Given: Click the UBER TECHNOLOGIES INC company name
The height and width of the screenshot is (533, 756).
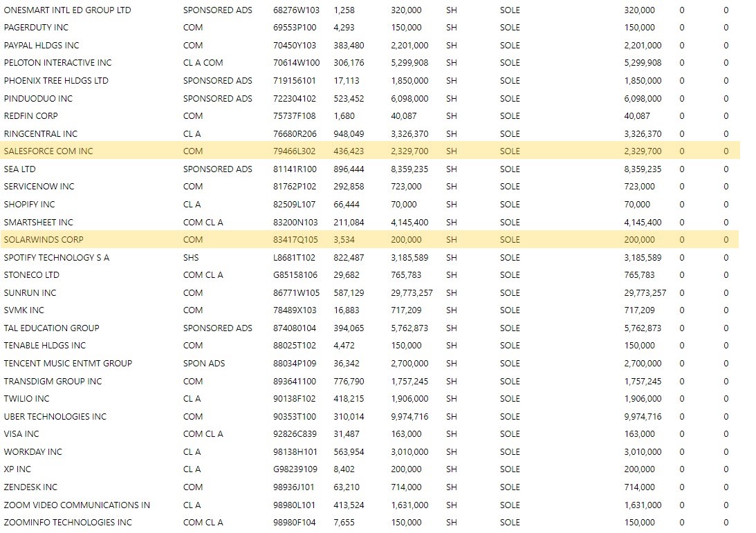Looking at the screenshot, I should tap(55, 417).
